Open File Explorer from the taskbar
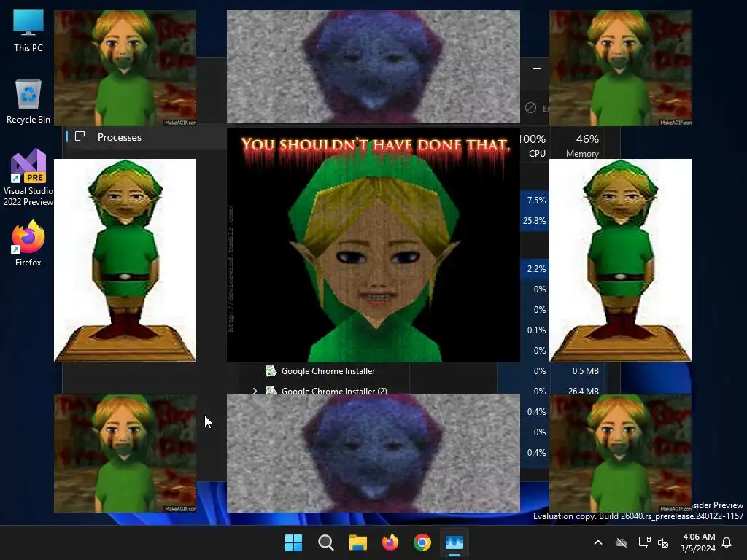 [357, 542]
